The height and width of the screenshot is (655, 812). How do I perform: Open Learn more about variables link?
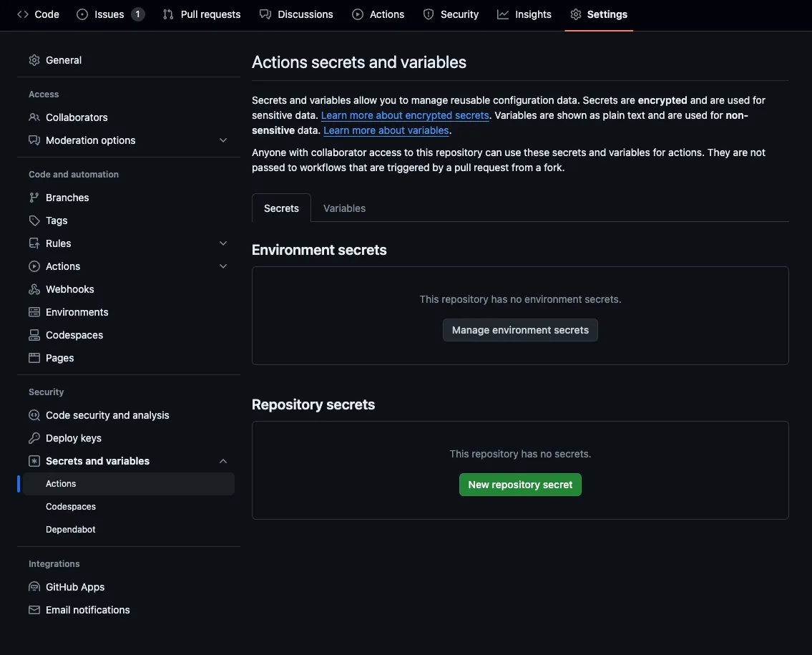click(386, 130)
